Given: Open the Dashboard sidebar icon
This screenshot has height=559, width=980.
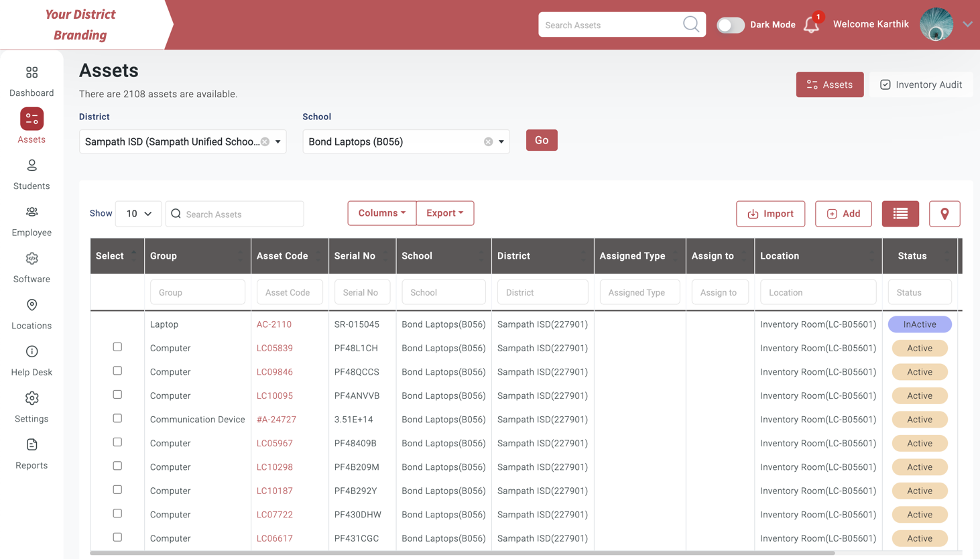Looking at the screenshot, I should pos(32,72).
